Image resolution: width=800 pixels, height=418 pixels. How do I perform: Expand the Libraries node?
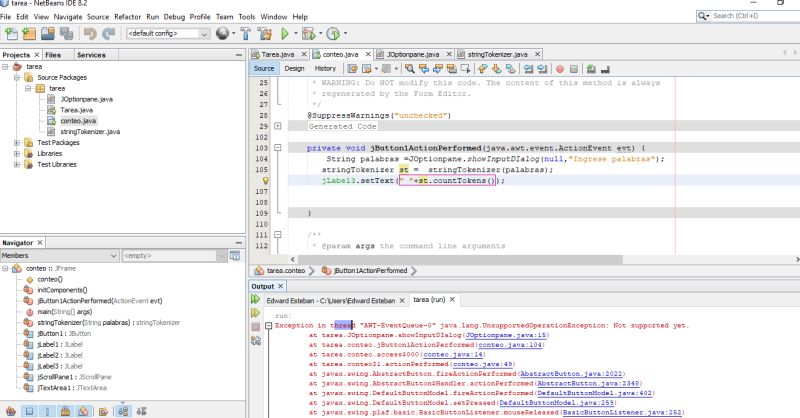17,153
